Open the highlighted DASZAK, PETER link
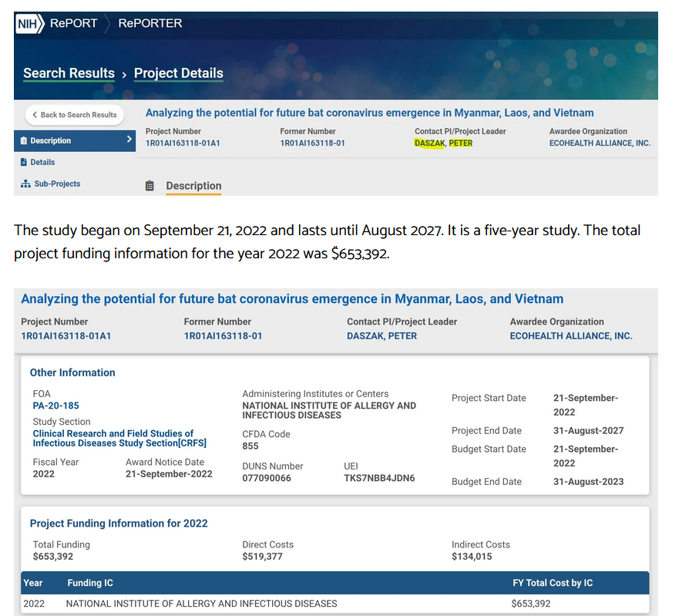Viewport: 689px width, 616px height. click(443, 143)
